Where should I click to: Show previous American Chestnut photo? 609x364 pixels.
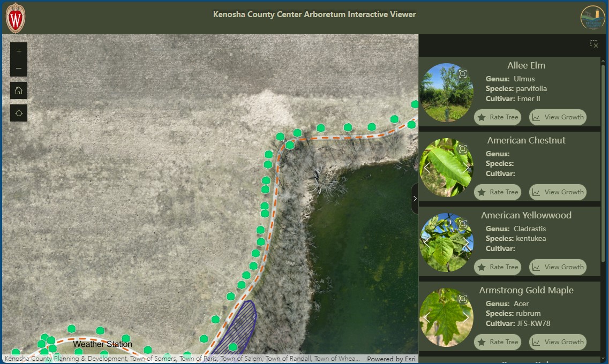coord(427,168)
